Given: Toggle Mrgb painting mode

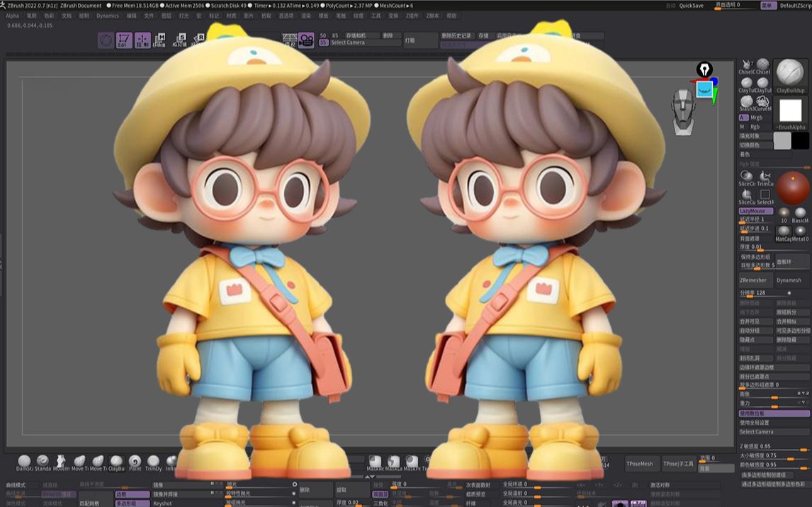Looking at the screenshot, I should tap(757, 118).
